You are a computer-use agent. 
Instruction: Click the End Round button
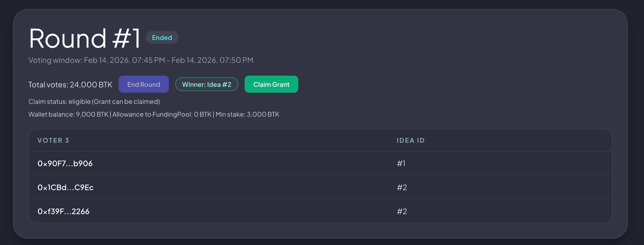[x=144, y=84]
